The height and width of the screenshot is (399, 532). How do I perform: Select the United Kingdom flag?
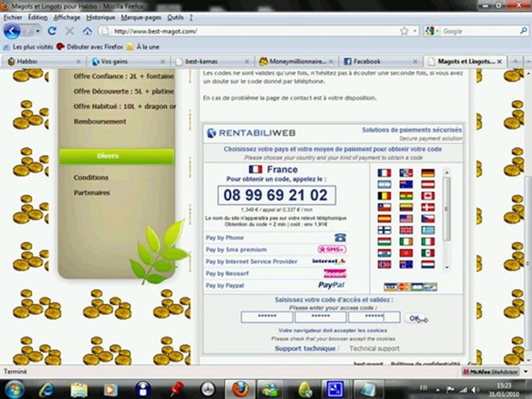[x=406, y=231]
